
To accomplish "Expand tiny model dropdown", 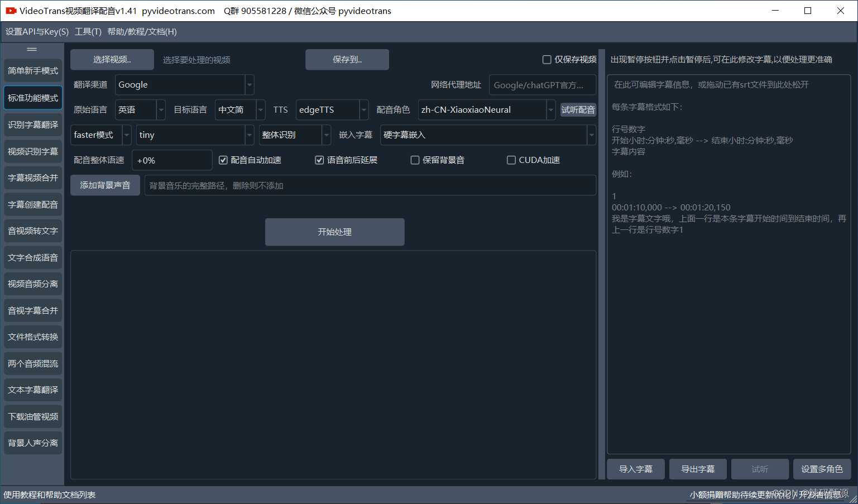I will pos(195,135).
